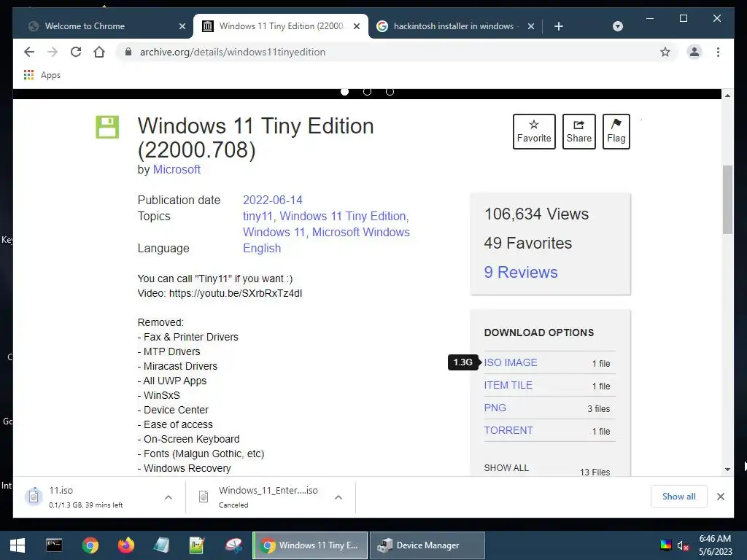The height and width of the screenshot is (560, 747).
Task: Open Chrome's three-dot menu
Action: (x=718, y=52)
